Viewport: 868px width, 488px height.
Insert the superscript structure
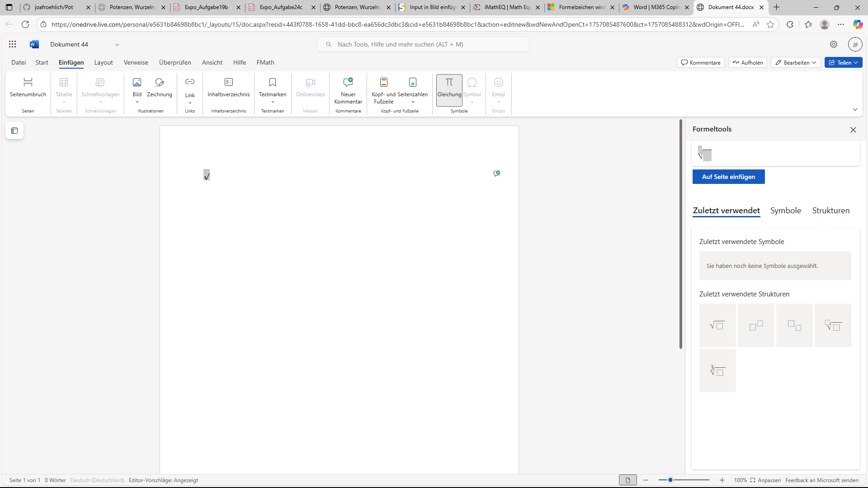756,325
